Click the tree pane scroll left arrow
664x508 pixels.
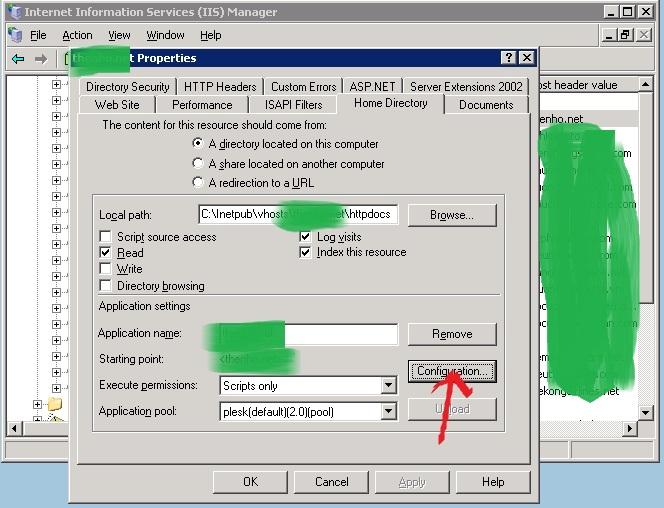(x=14, y=428)
